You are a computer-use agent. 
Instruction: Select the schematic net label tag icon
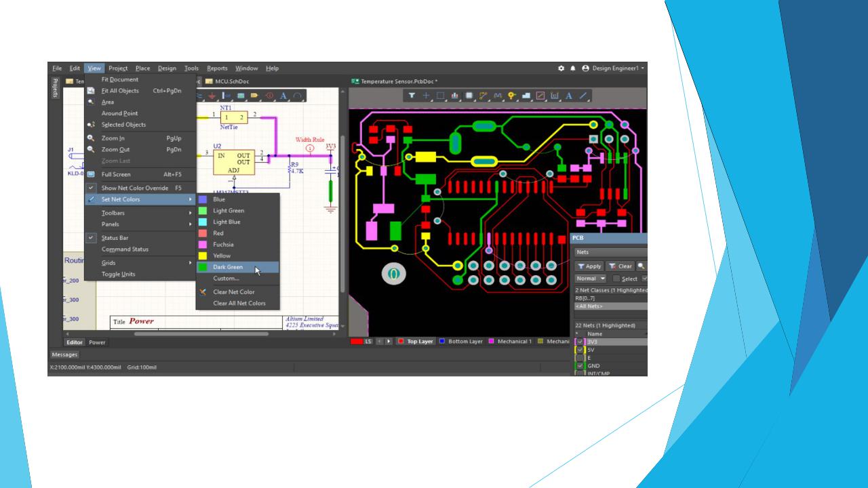pos(256,96)
